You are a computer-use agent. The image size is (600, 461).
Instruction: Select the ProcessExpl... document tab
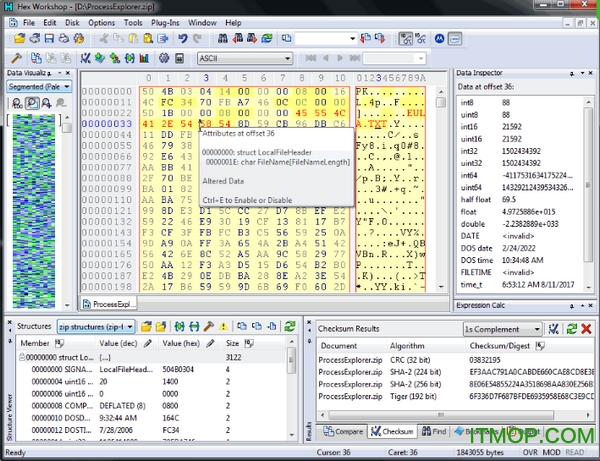coord(109,304)
